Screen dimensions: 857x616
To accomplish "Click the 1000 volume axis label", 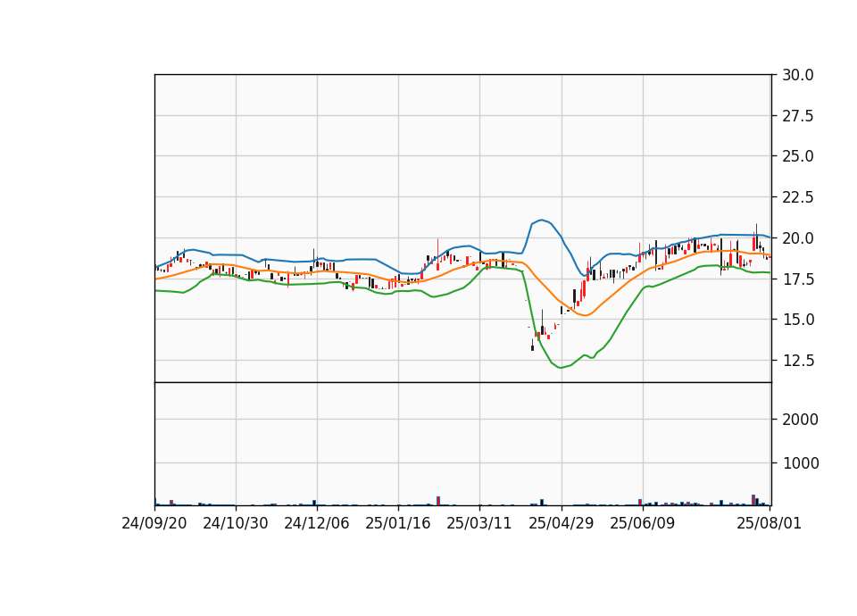I will coord(801,463).
